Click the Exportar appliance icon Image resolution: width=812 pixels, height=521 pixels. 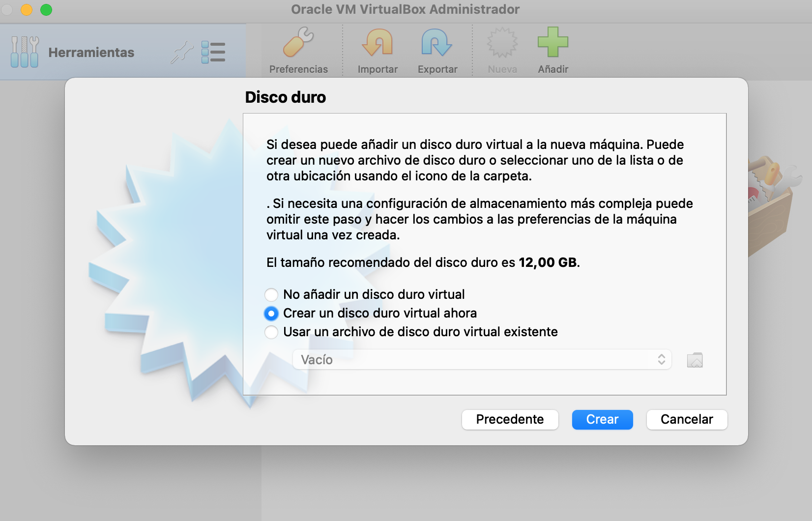(437, 42)
